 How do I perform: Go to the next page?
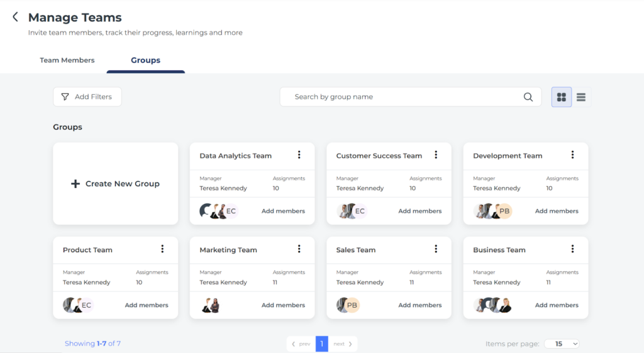point(343,344)
